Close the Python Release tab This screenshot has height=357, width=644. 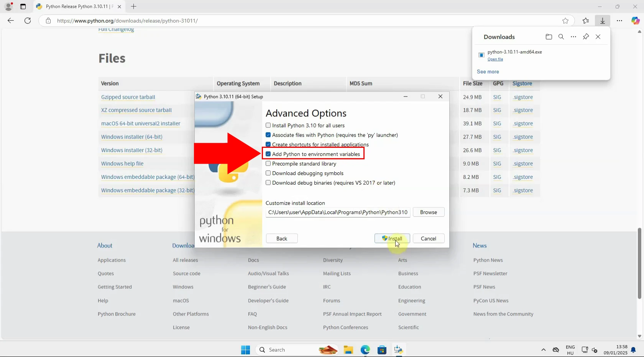coord(120,7)
